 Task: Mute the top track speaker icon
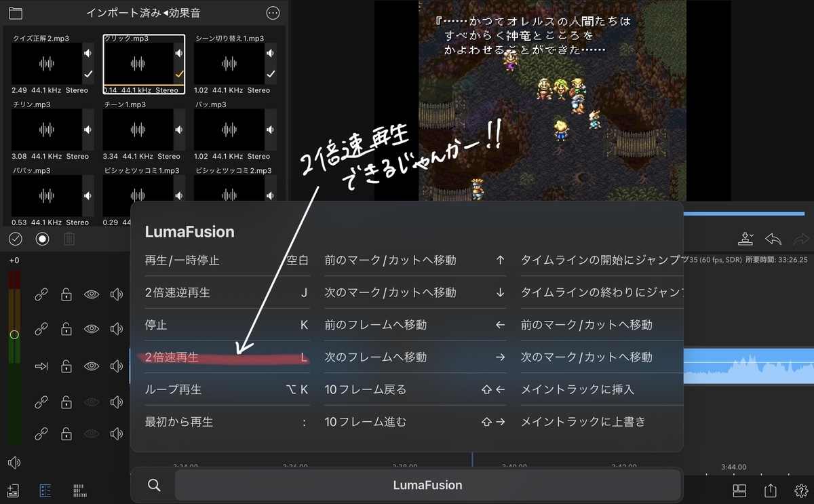117,294
